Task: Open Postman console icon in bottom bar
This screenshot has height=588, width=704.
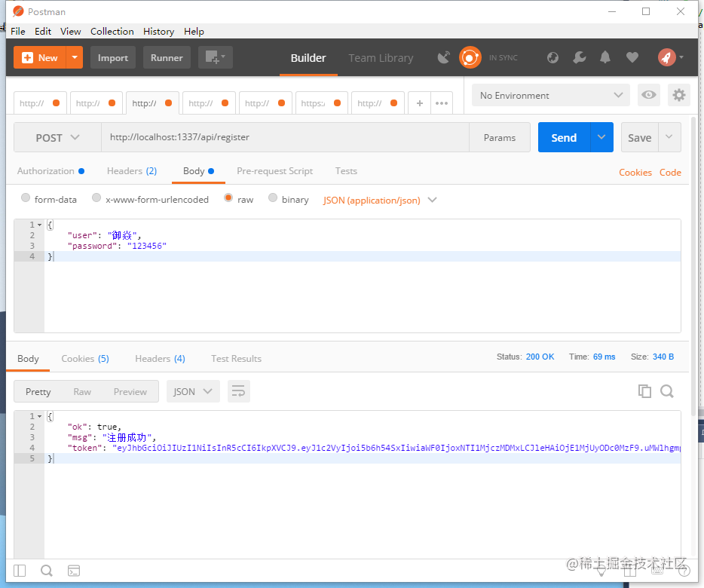Action: click(x=74, y=571)
